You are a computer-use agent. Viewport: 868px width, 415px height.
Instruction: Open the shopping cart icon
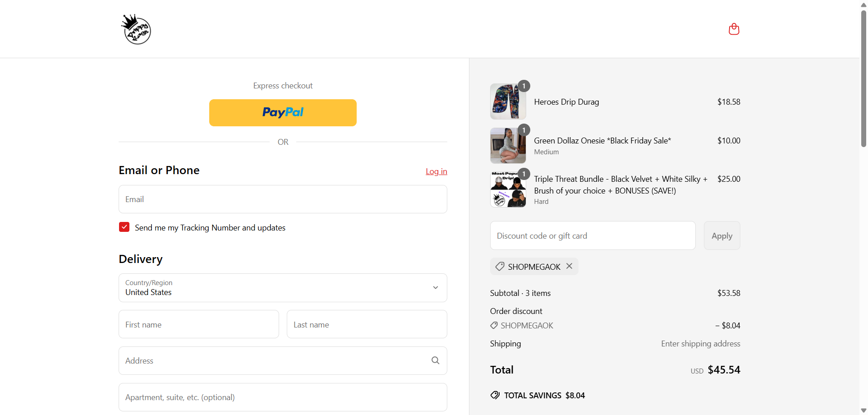pyautogui.click(x=734, y=29)
